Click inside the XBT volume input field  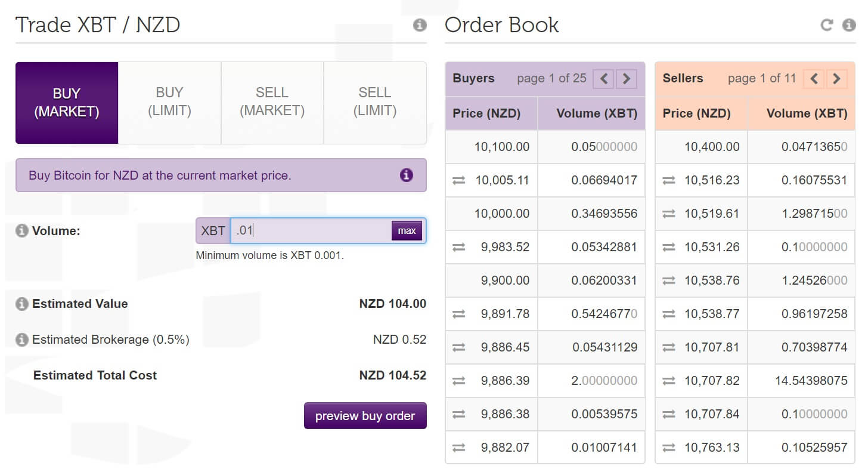coord(310,230)
